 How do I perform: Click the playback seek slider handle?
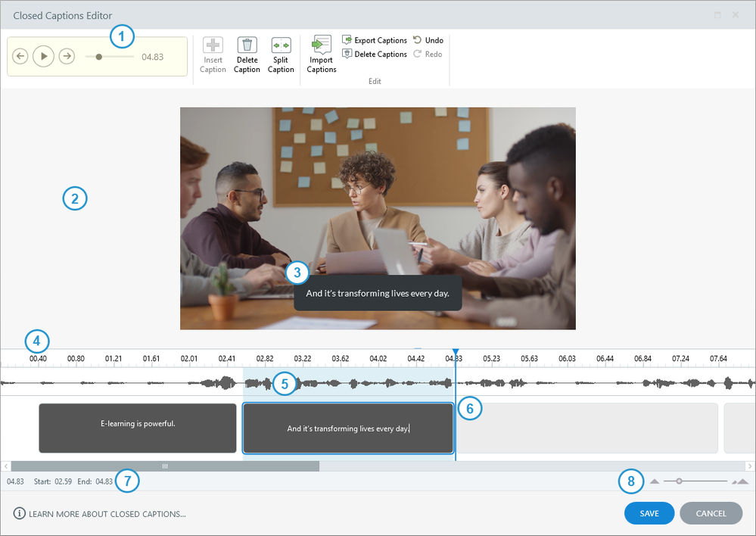click(99, 56)
